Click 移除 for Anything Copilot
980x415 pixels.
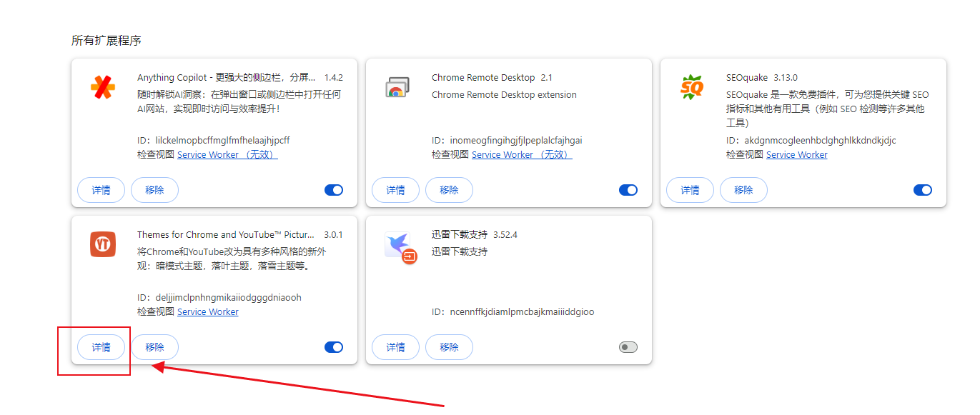point(154,190)
